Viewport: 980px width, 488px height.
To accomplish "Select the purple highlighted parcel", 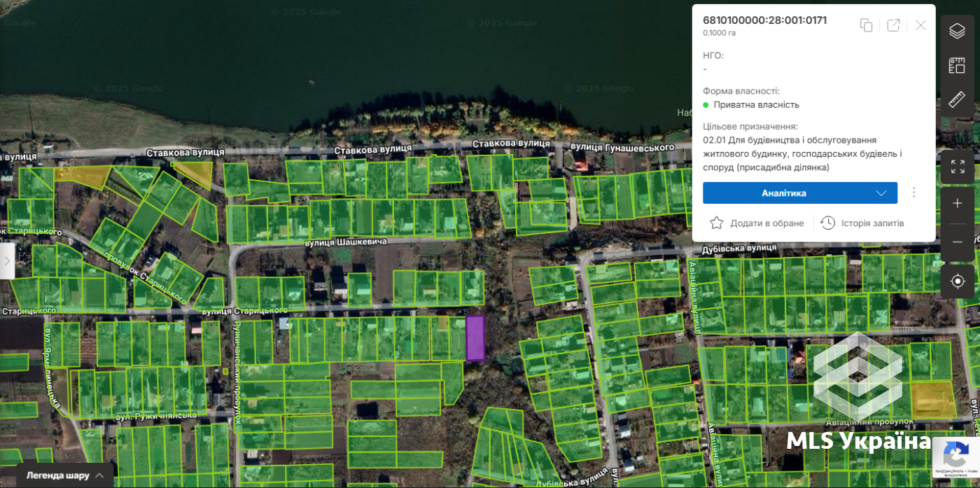I will tap(475, 337).
